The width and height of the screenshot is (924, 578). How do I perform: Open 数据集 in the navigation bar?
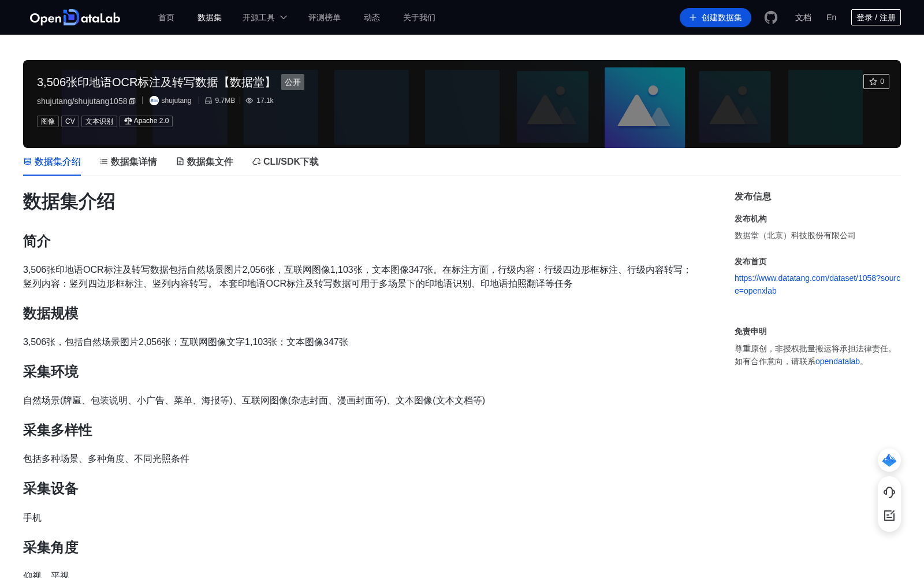[210, 17]
